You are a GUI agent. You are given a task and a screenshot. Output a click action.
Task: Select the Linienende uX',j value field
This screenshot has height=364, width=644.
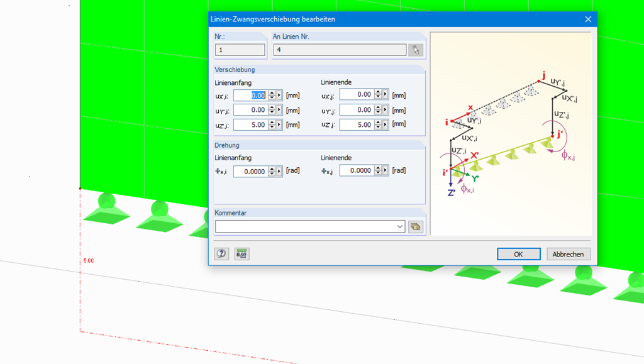357,94
